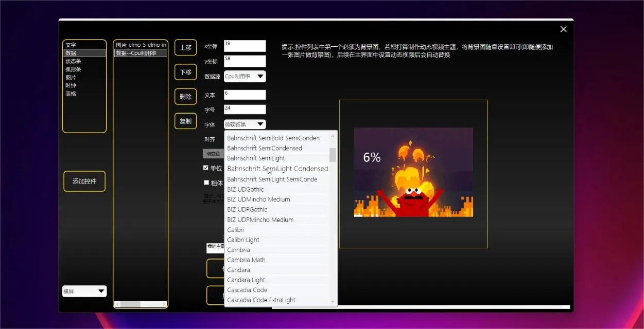The height and width of the screenshot is (329, 644).
Task: Select the 图片_elmo-5-elmo-in item
Action: pos(141,45)
